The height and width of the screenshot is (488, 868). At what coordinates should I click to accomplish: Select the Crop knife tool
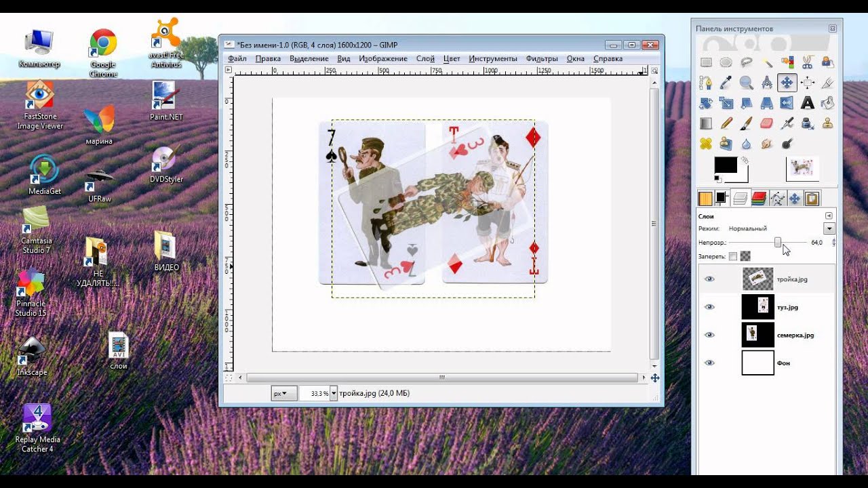pyautogui.click(x=827, y=83)
